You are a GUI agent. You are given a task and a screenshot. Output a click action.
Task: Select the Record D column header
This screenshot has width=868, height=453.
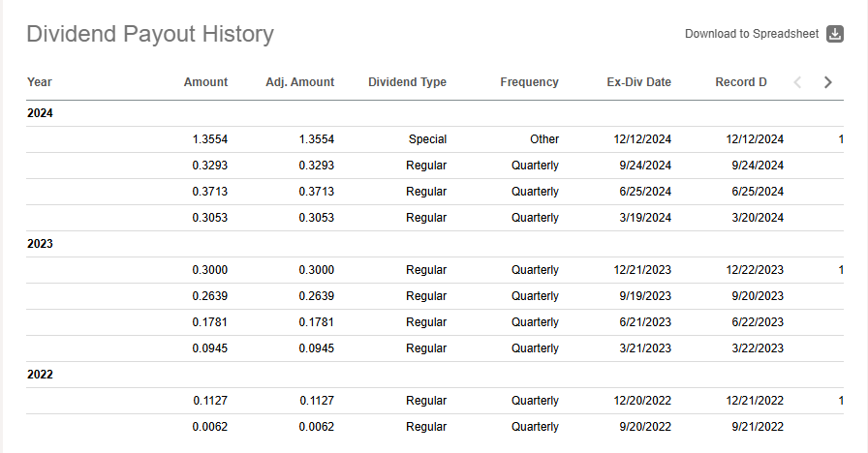(x=741, y=82)
